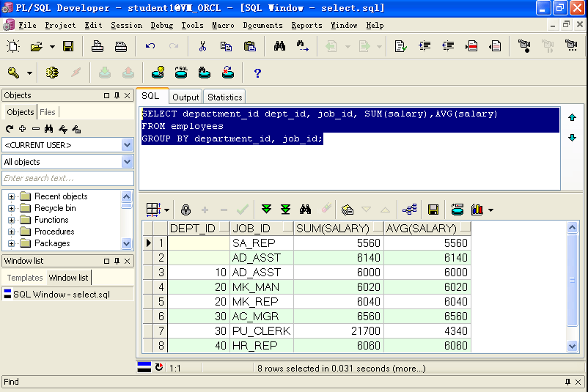Screen dimensions: 588x392
Task: Click the Commit database icon
Action: click(x=104, y=73)
